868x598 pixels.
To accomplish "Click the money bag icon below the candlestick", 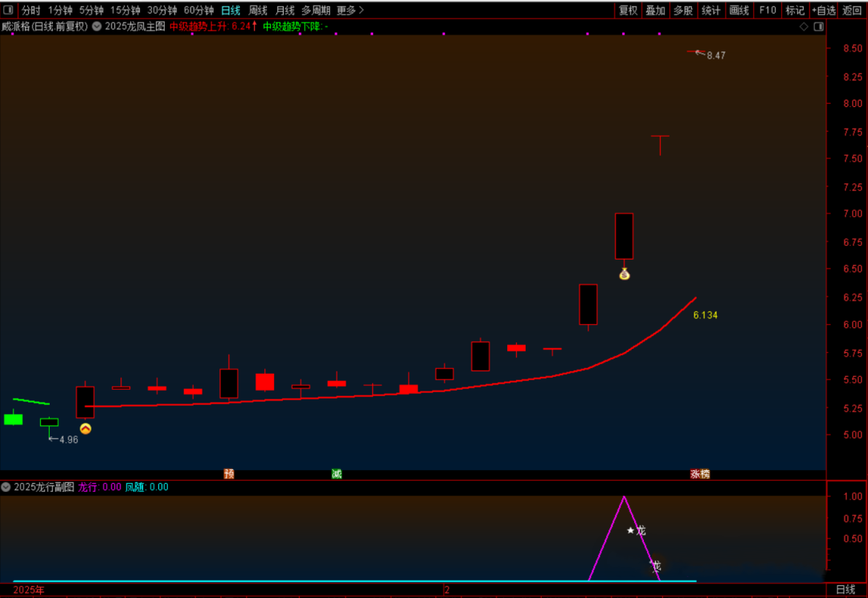I will point(624,274).
